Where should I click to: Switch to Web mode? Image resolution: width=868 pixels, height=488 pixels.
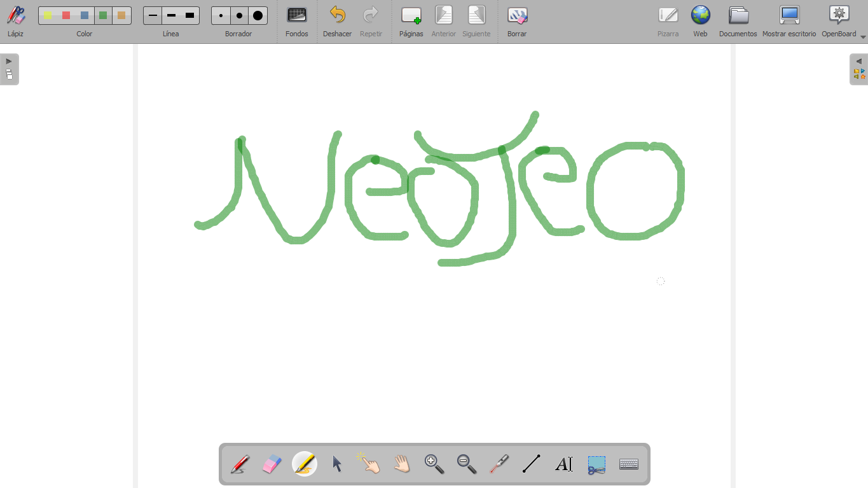[x=700, y=20]
